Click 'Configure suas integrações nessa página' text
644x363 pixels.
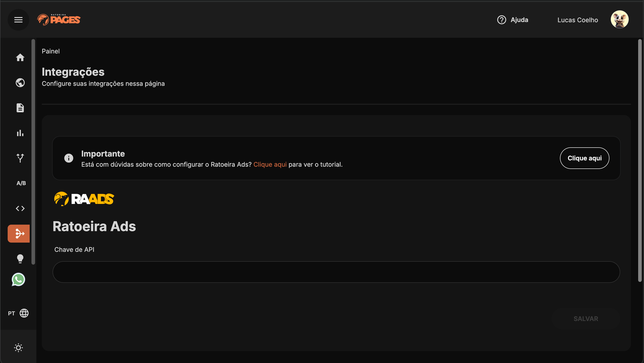coord(103,84)
